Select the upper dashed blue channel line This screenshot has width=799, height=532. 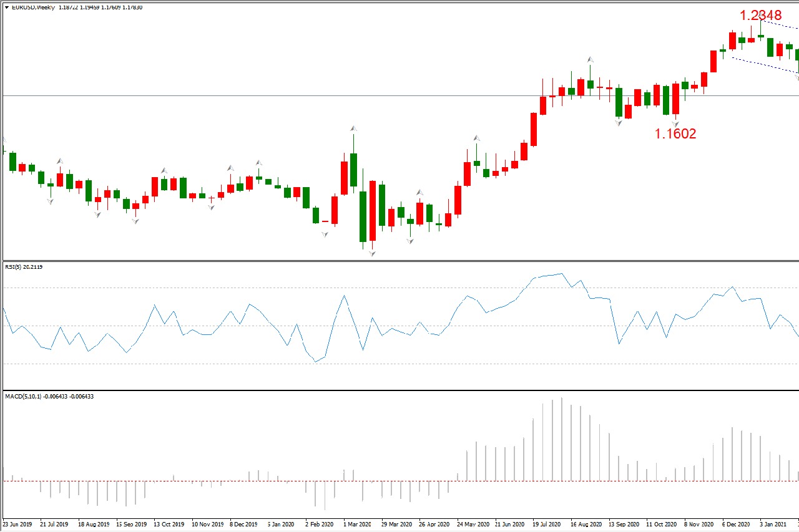click(x=782, y=26)
